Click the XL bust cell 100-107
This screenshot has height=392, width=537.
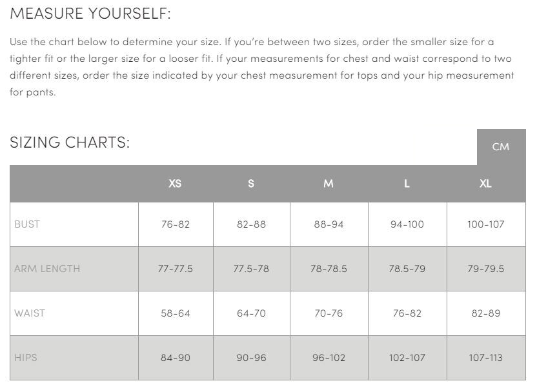[485, 224]
